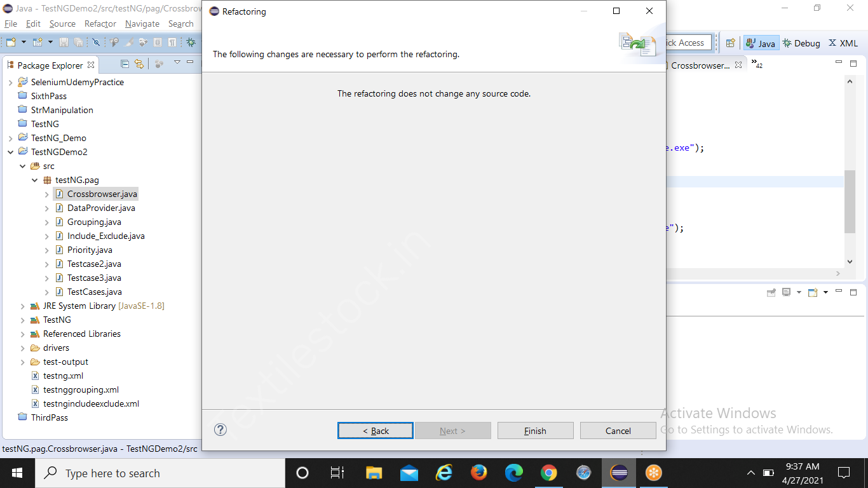Click the Display Selected Console icon
868x488 pixels.
coord(787,292)
